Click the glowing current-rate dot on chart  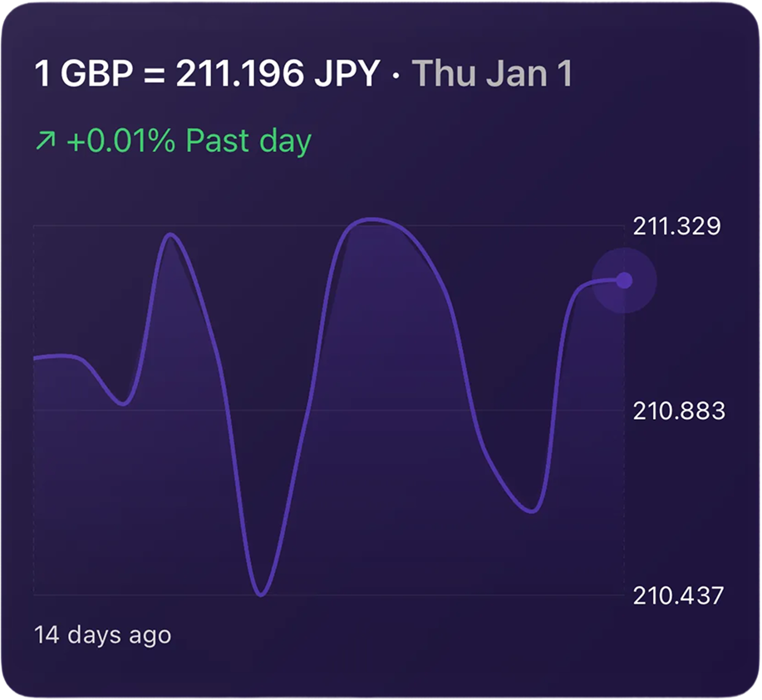[x=624, y=281]
